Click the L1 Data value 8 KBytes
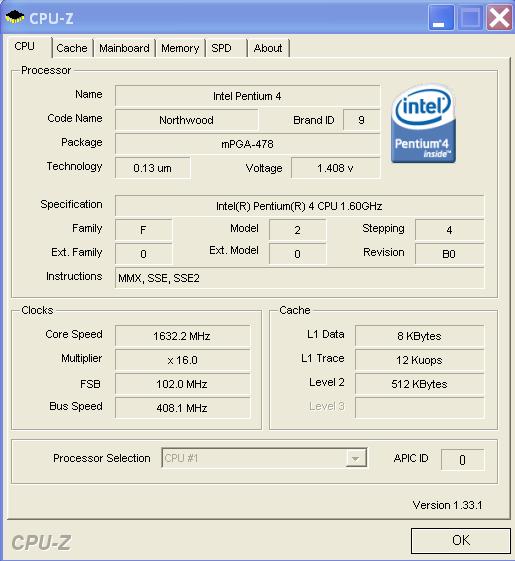Viewport: 515px width, 561px height. [x=419, y=336]
